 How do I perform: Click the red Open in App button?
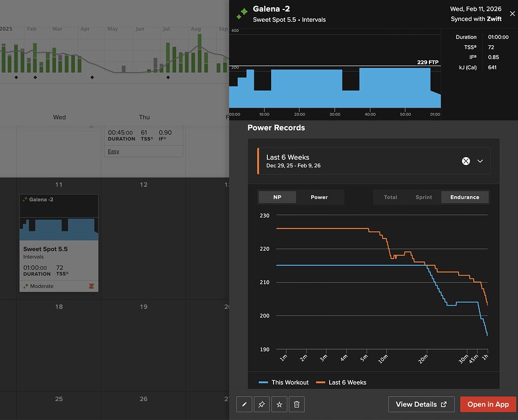(x=488, y=404)
